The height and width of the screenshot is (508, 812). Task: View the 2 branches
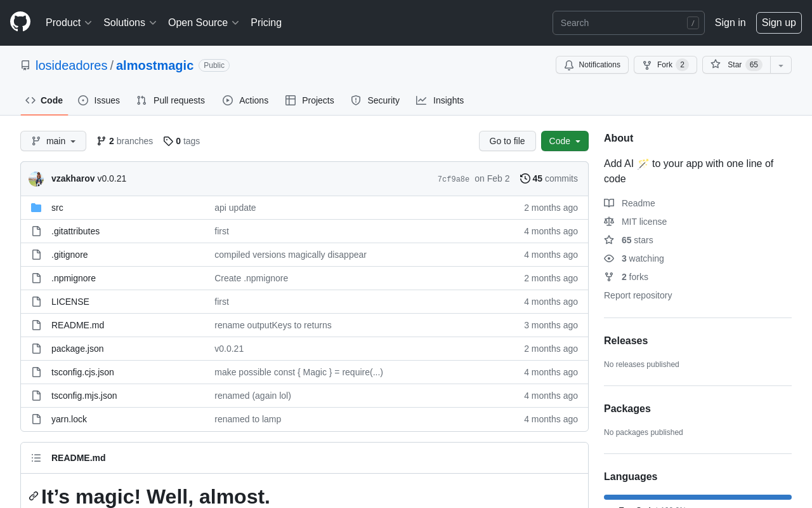click(x=125, y=141)
